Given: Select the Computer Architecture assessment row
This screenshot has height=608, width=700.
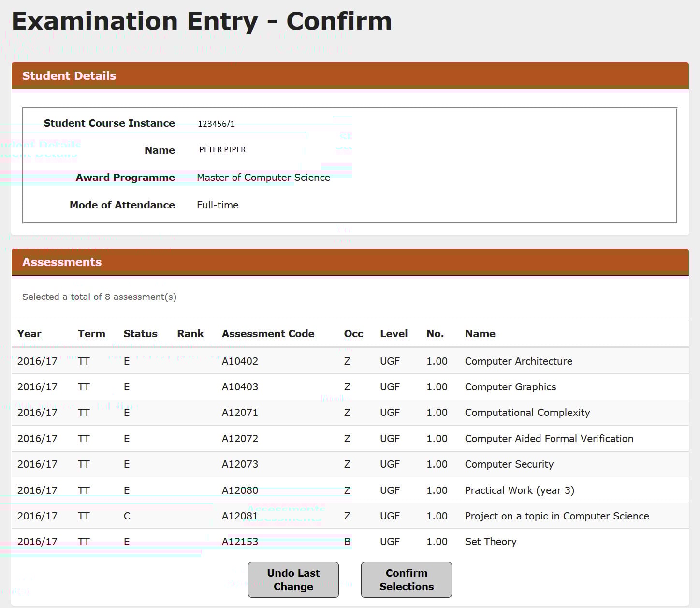Looking at the screenshot, I should (x=518, y=361).
